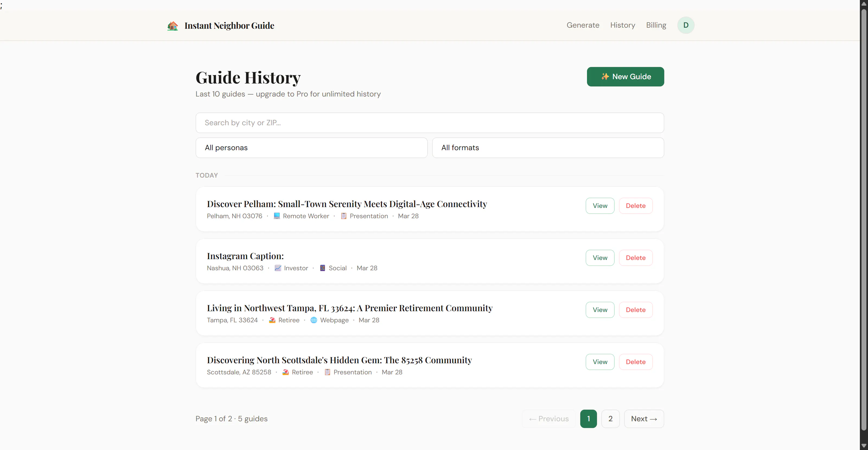The height and width of the screenshot is (450, 868).
Task: Open the History nav item
Action: (x=623, y=25)
